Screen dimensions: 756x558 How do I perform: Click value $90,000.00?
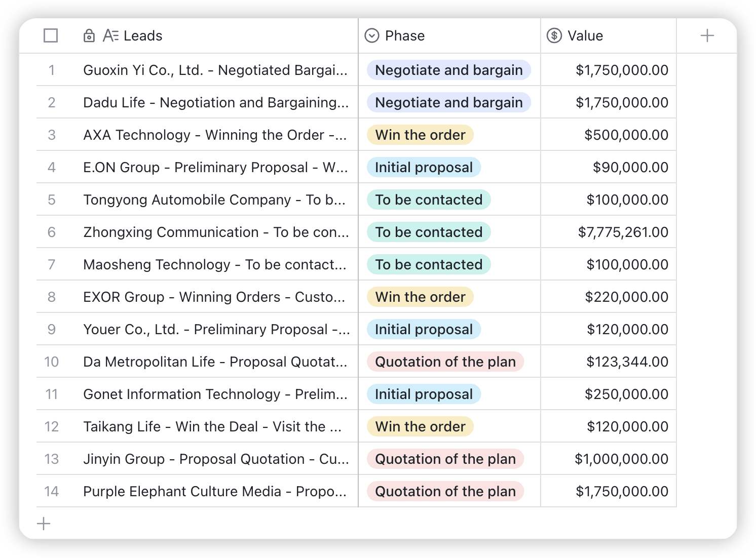pos(630,167)
